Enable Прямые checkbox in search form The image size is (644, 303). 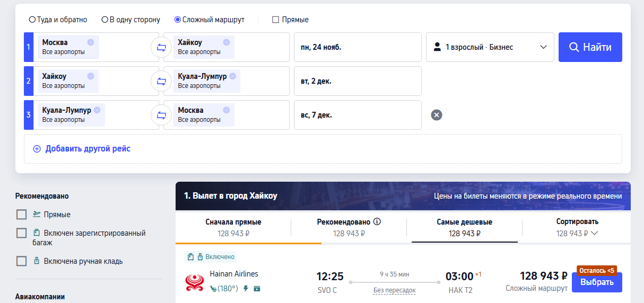click(275, 20)
